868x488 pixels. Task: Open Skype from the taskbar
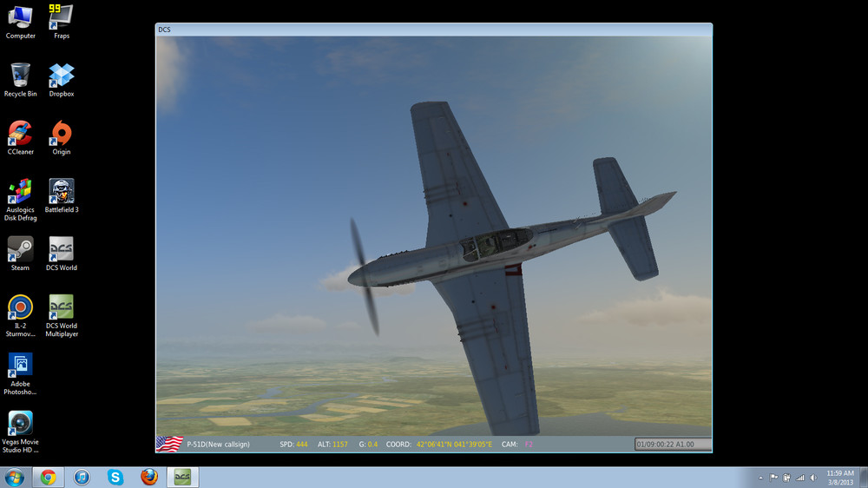point(115,477)
